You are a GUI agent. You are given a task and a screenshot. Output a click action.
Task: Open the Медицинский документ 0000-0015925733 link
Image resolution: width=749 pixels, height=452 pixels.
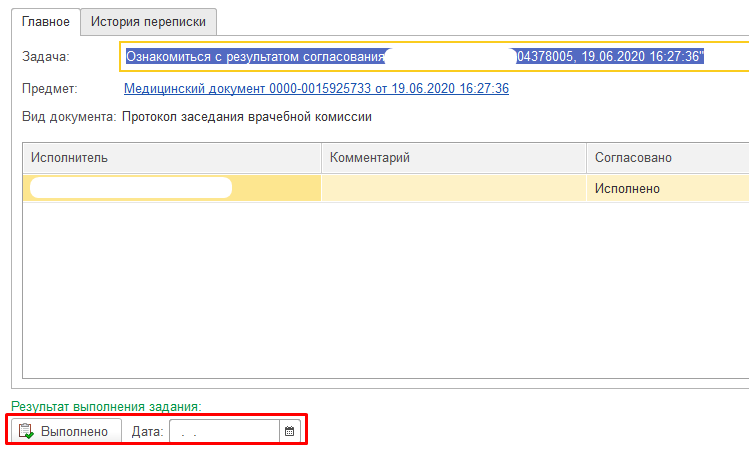(316, 89)
